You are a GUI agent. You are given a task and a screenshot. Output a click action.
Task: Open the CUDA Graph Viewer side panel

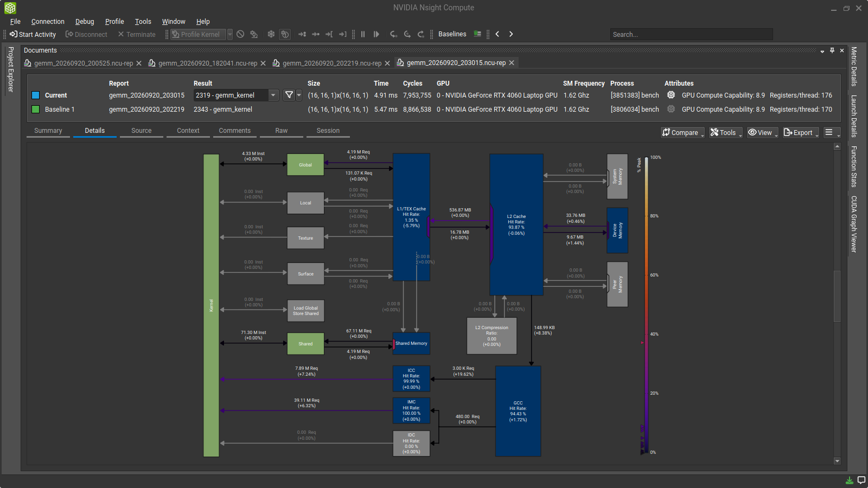[853, 224]
